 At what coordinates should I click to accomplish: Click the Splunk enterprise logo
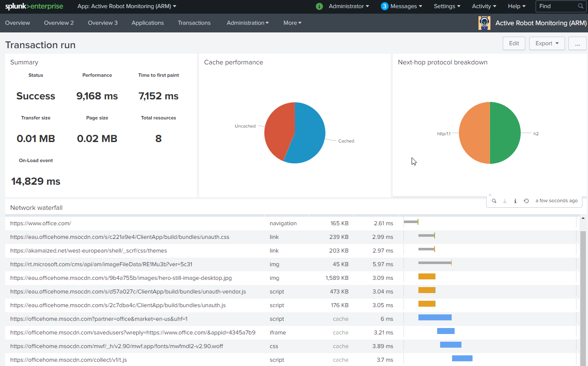pos(34,6)
